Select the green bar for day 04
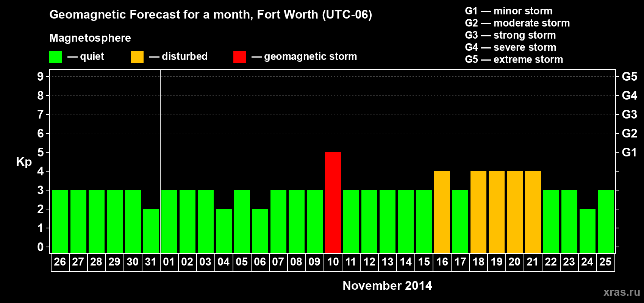 (x=224, y=231)
